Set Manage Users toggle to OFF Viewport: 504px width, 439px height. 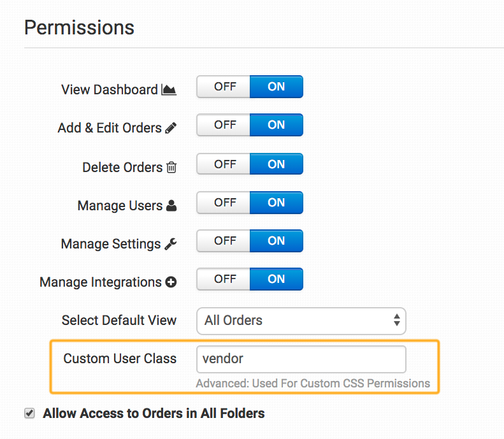tap(224, 203)
